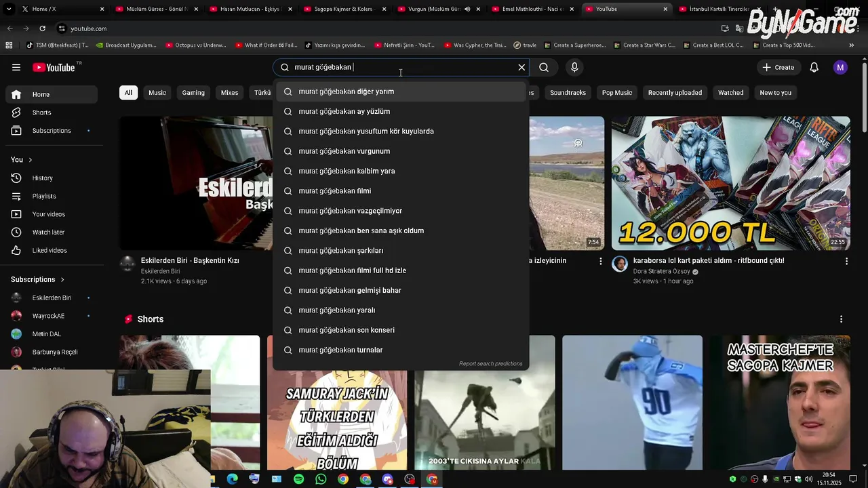The image size is (868, 488).
Task: Choose suggestion 'murat göğebakan son konseri'
Action: [401, 330]
